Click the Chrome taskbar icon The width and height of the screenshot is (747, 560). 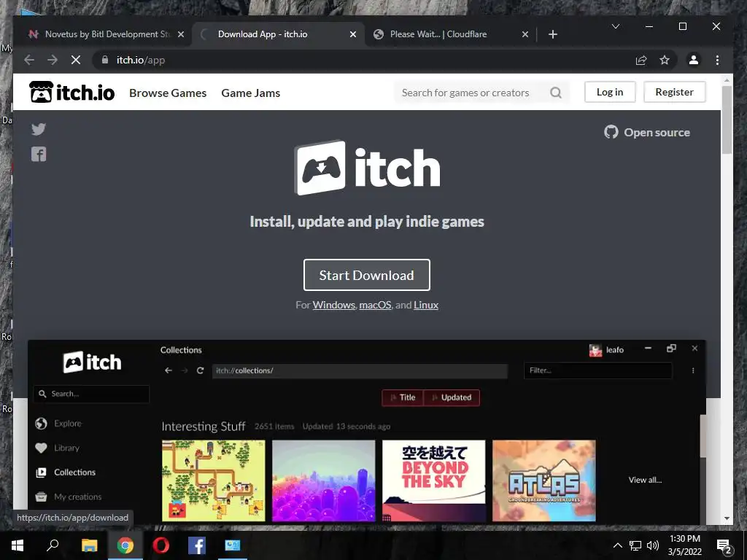125,545
